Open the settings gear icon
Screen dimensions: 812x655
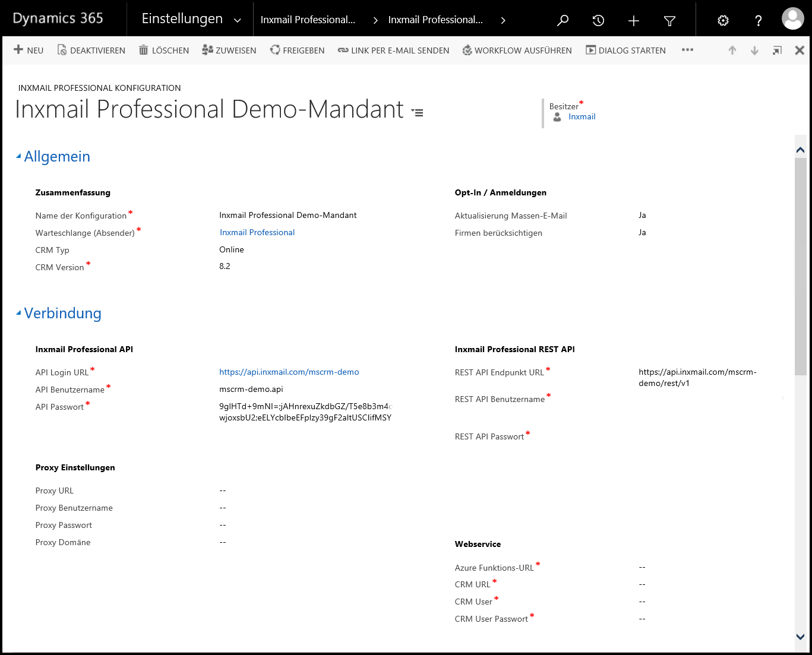coord(723,21)
